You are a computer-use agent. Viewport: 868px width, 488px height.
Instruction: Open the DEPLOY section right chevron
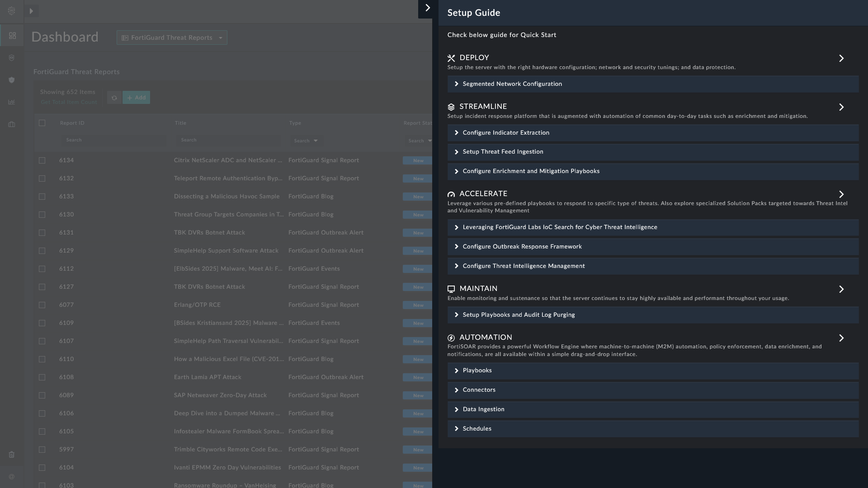click(x=841, y=58)
